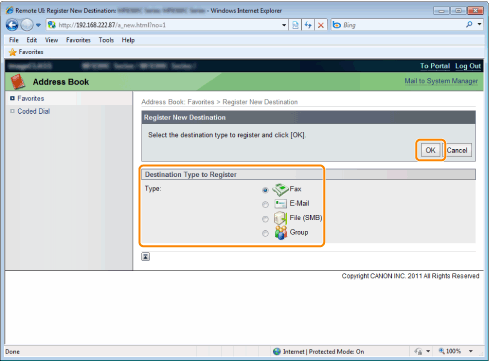Click the "Done" status text

point(12,352)
